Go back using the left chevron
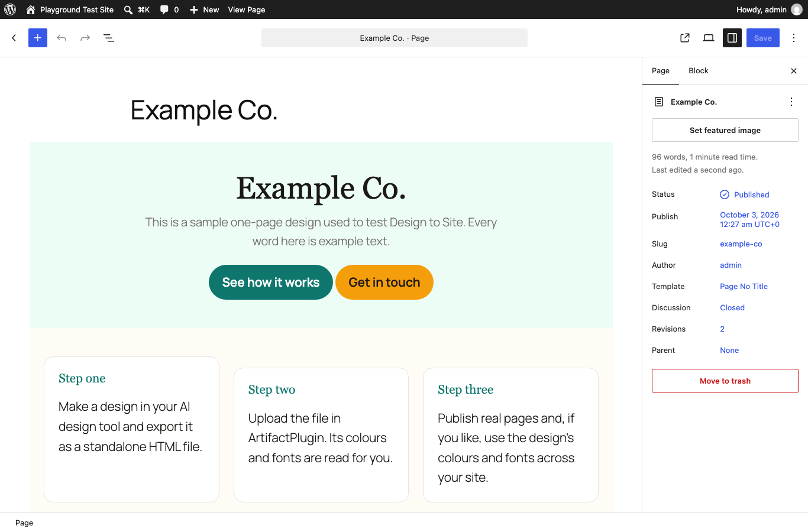The height and width of the screenshot is (532, 808). pos(14,38)
